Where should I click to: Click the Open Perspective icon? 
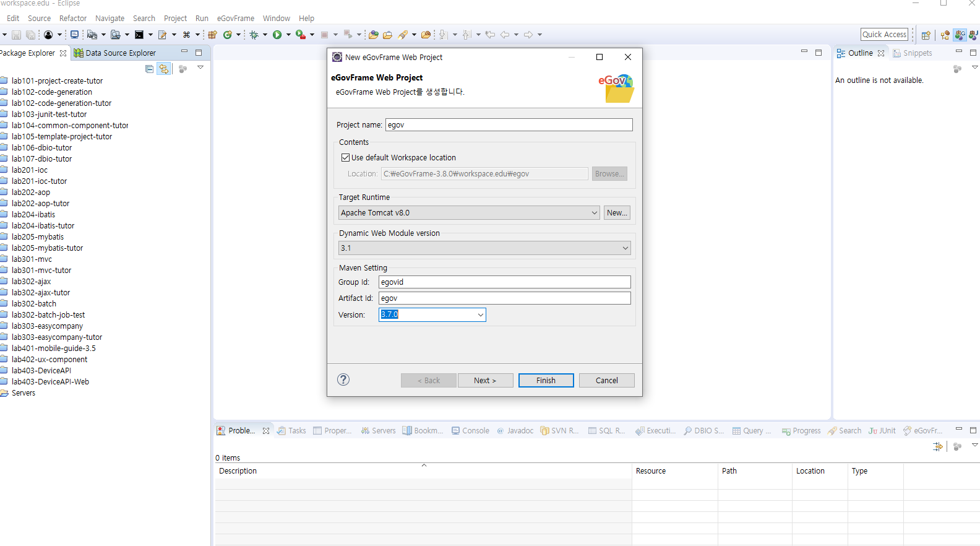[x=926, y=35]
